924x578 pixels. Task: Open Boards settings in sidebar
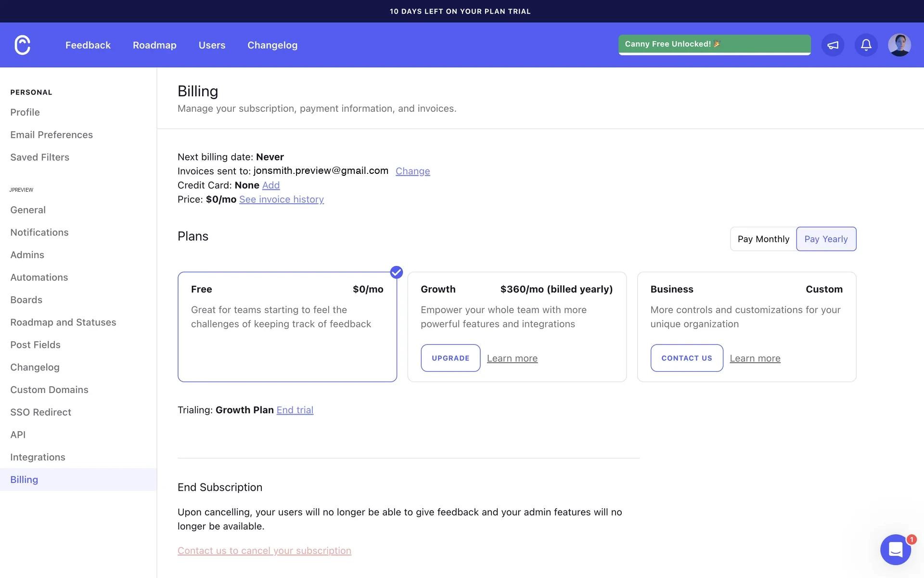(x=26, y=300)
